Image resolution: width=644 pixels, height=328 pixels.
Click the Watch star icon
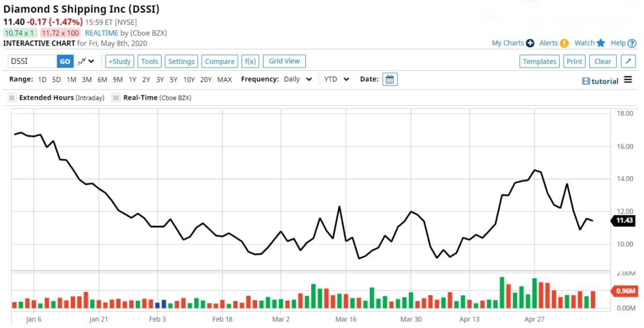[x=601, y=43]
